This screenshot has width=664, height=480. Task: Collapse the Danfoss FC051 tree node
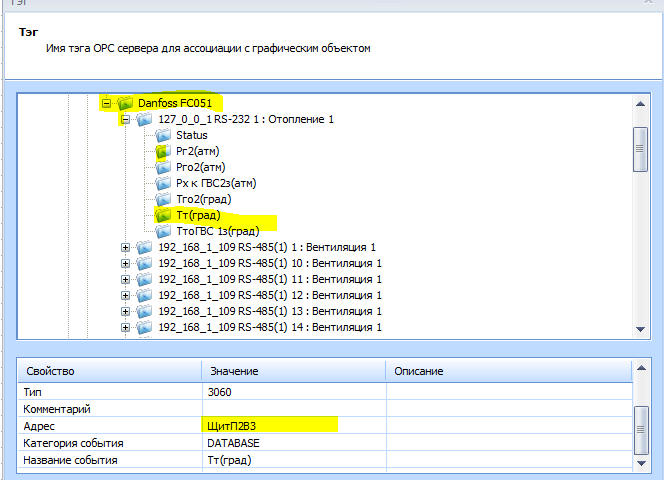(x=106, y=103)
